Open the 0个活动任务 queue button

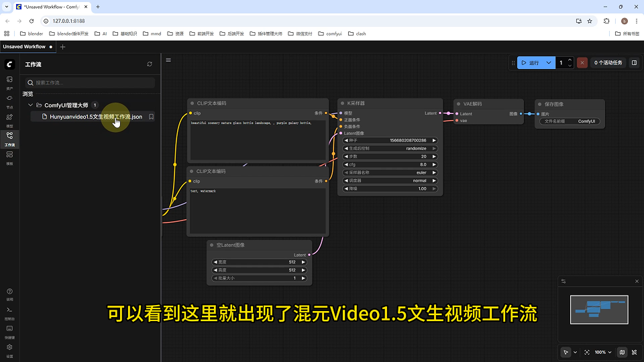tap(608, 63)
